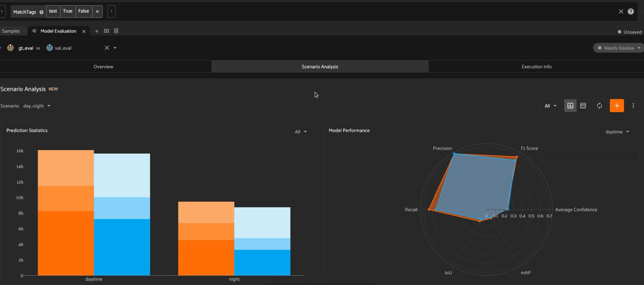Open the Needs Review status dropdown
This screenshot has width=644, height=285.
tap(619, 48)
